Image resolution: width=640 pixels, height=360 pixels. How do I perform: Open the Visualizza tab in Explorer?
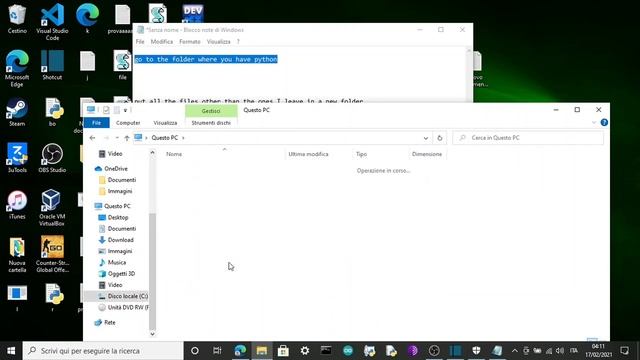point(165,122)
